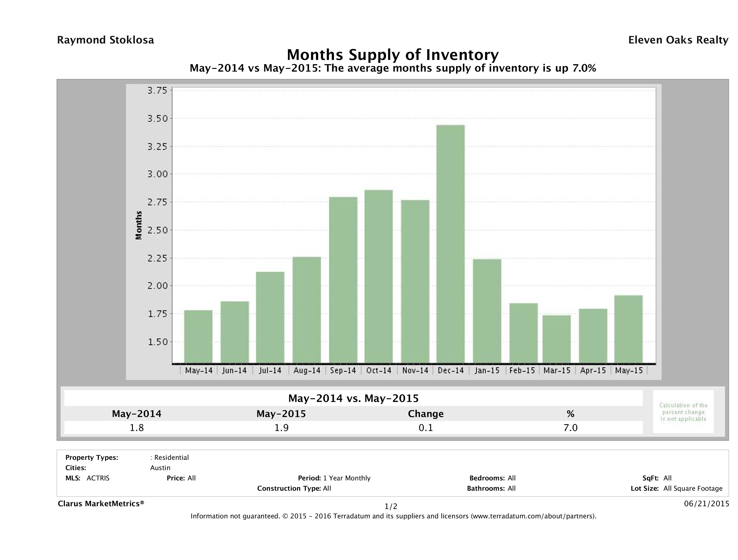This screenshot has width=738, height=560.
Task: Click the 3.50 y-axis label
Action: [157, 118]
